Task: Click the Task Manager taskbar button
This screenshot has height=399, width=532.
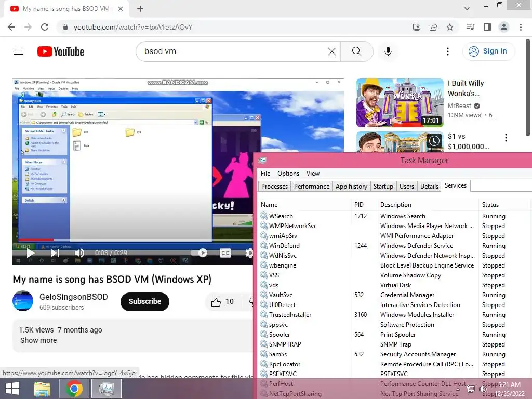Action: tap(107, 389)
